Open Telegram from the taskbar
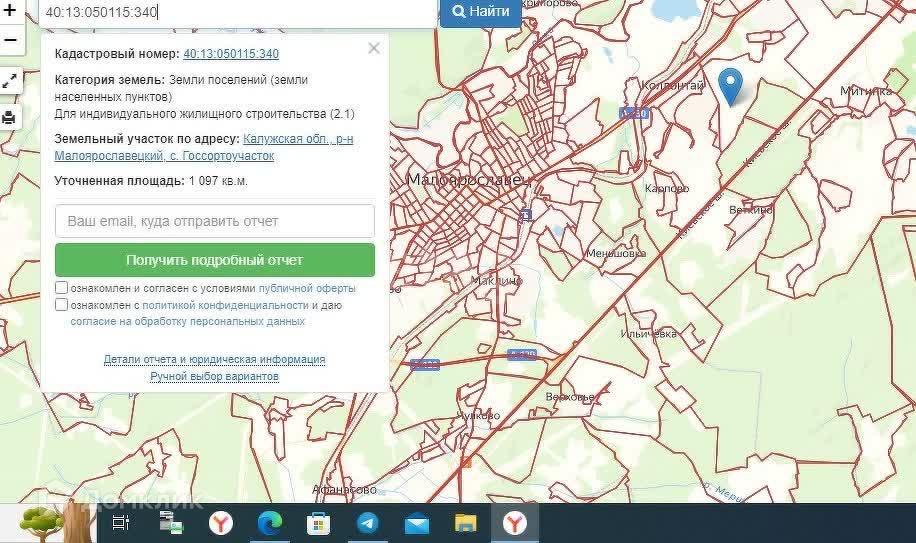The image size is (916, 543). 367,523
